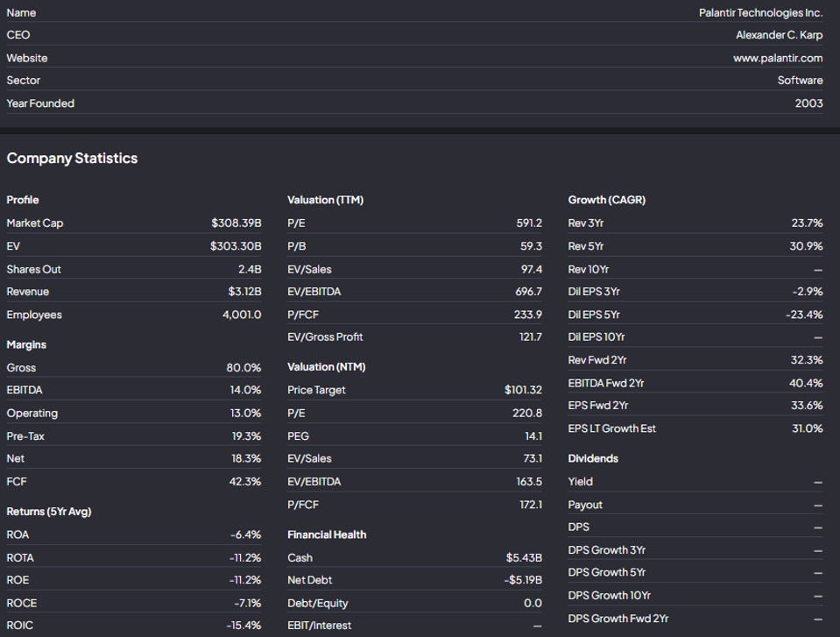Select the Growth (CAGR) section heading
840x637 pixels.
coord(606,200)
